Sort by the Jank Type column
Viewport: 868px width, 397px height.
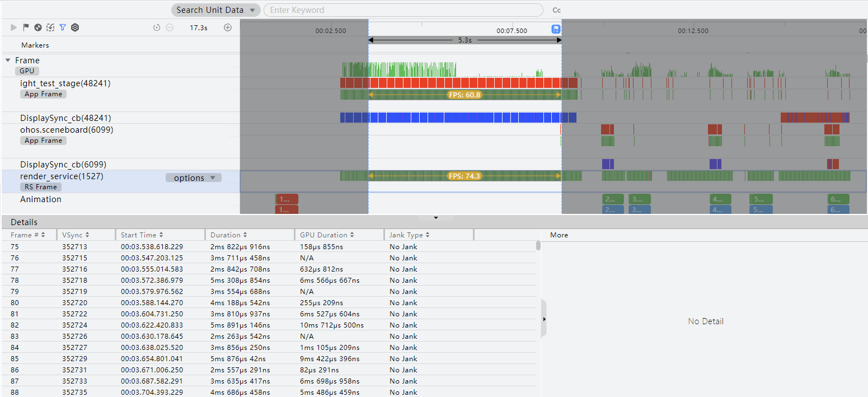410,235
